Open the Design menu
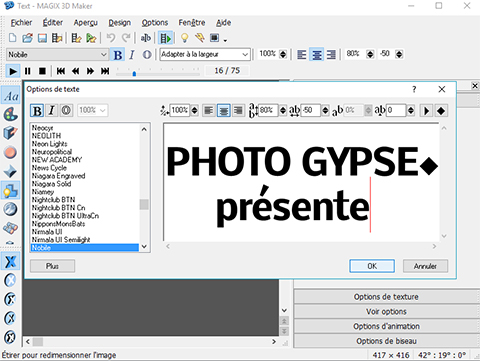This screenshot has width=480, height=361. click(x=119, y=23)
